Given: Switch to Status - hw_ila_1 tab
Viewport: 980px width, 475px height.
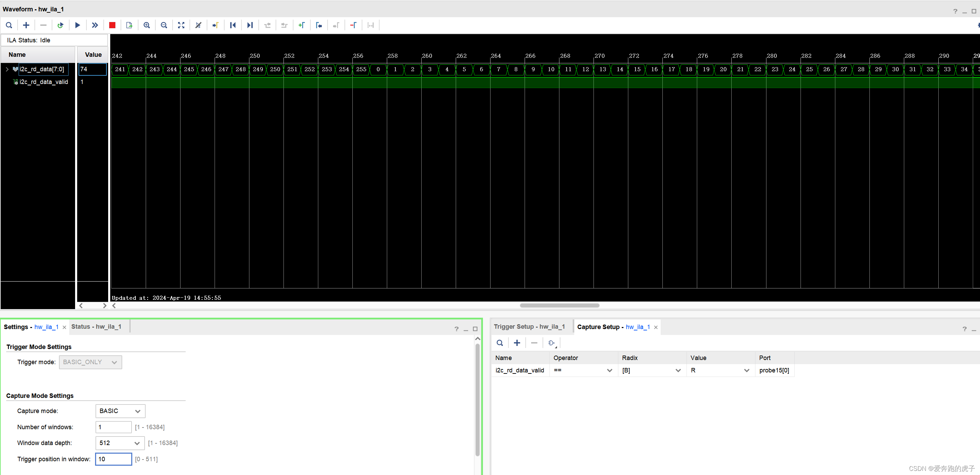Looking at the screenshot, I should (96, 327).
